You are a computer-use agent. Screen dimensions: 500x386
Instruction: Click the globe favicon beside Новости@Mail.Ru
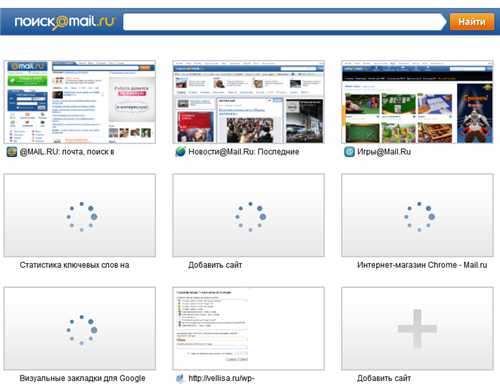coord(180,152)
